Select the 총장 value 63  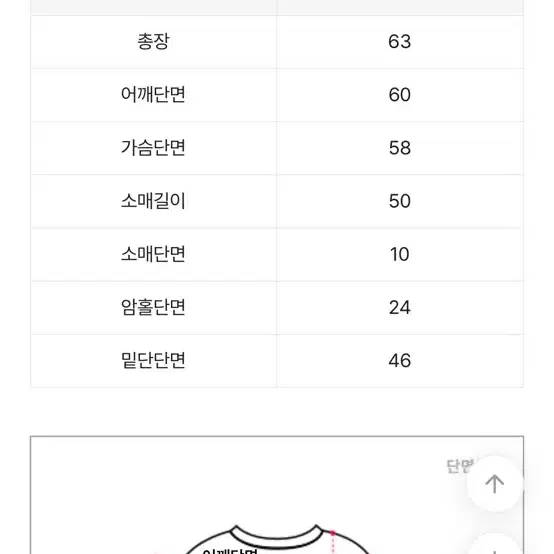pos(400,41)
